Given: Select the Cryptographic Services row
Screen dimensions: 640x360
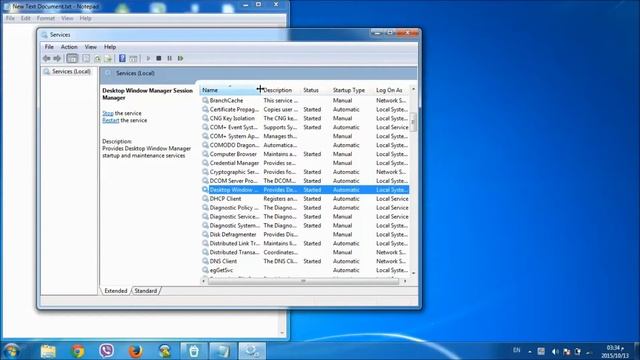Looking at the screenshot, I should click(305, 172).
